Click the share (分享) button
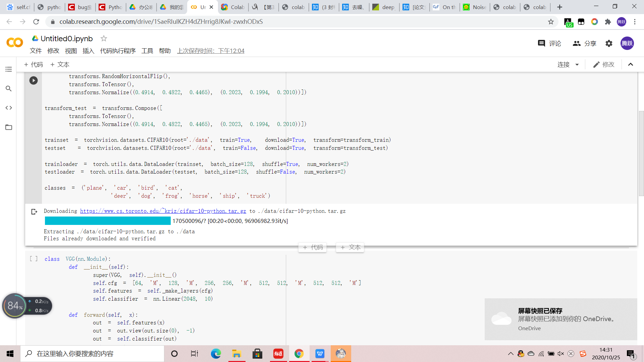Screen dimensions: 644x362 pyautogui.click(x=584, y=43)
